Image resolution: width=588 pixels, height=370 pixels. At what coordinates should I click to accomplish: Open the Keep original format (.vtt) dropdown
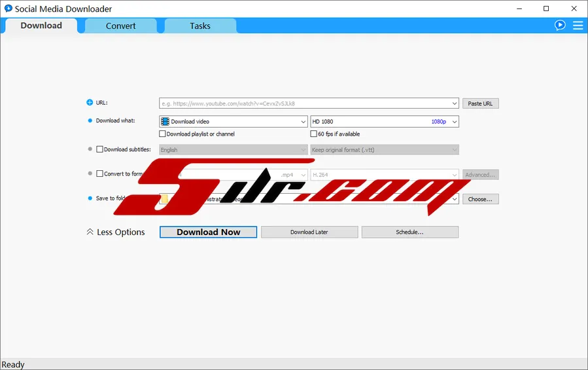(385, 149)
